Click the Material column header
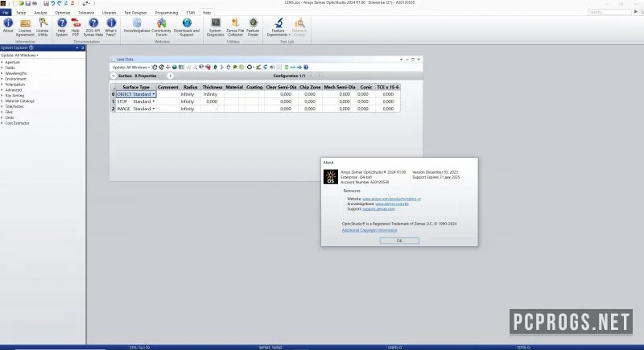Viewport: 644px width, 350px height. click(234, 87)
